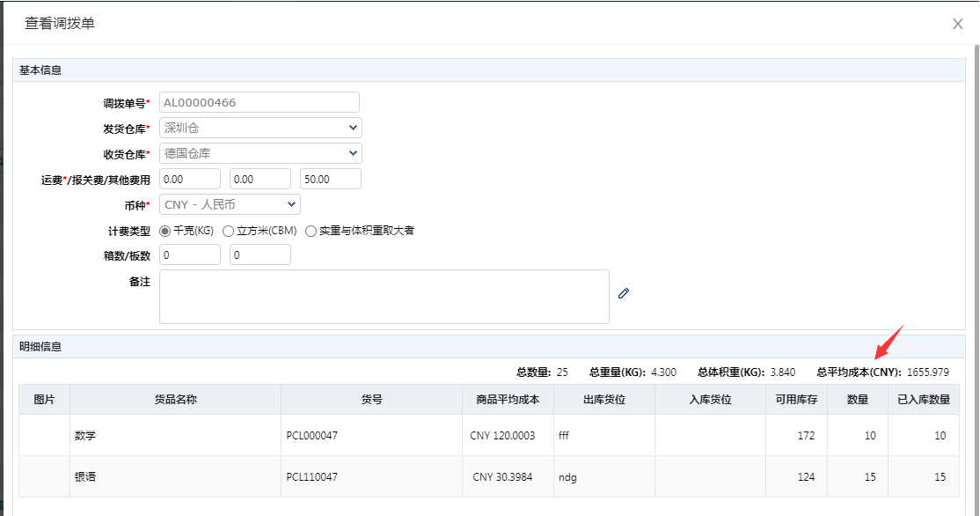Click the 数学 product name cell
980x516 pixels.
[x=176, y=435]
